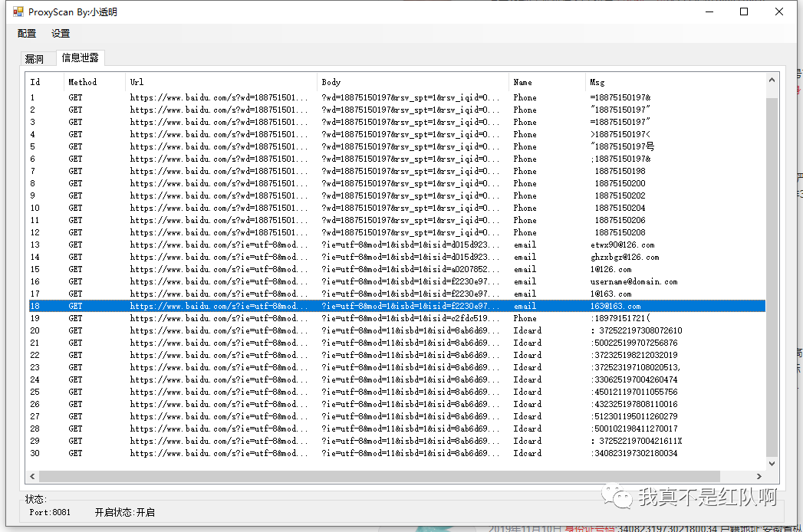The height and width of the screenshot is (532, 803).
Task: Select row with Msg 18875150208
Action: pos(397,232)
